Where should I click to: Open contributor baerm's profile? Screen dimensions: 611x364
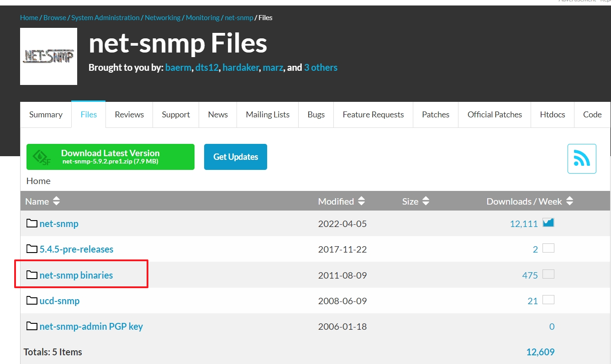179,68
